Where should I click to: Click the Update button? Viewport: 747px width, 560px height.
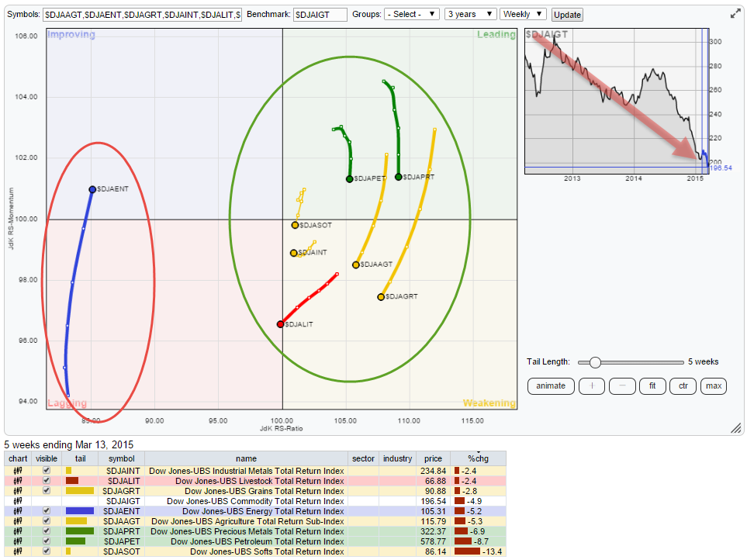pyautogui.click(x=567, y=15)
